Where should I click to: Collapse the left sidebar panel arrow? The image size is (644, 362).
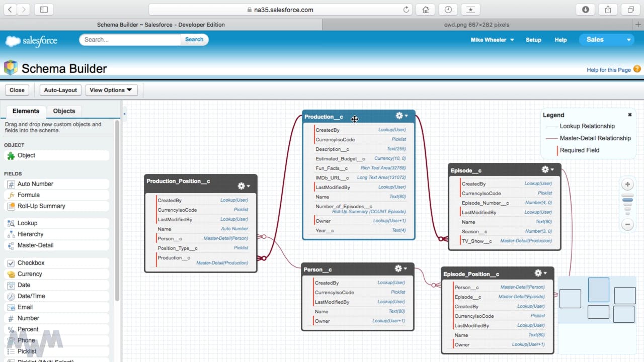coord(124,114)
